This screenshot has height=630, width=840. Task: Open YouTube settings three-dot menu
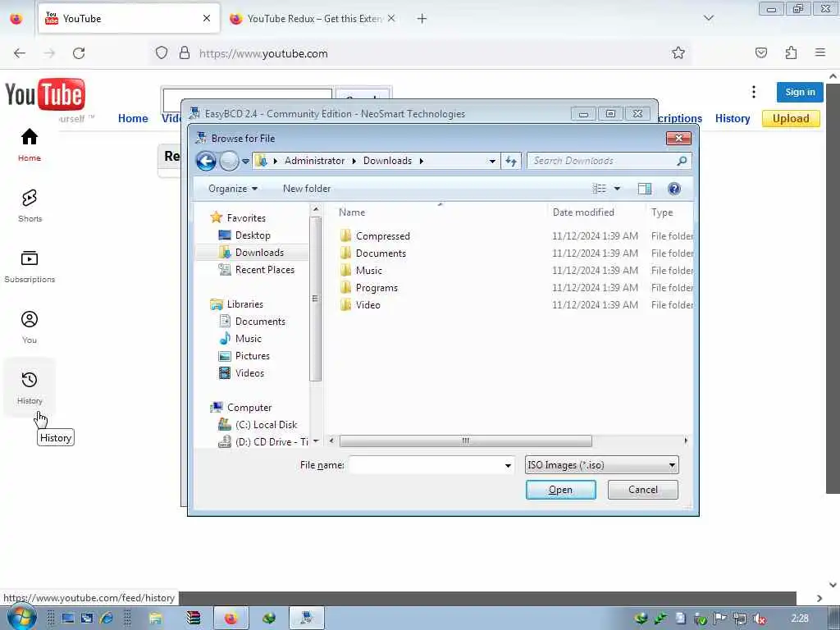click(754, 92)
